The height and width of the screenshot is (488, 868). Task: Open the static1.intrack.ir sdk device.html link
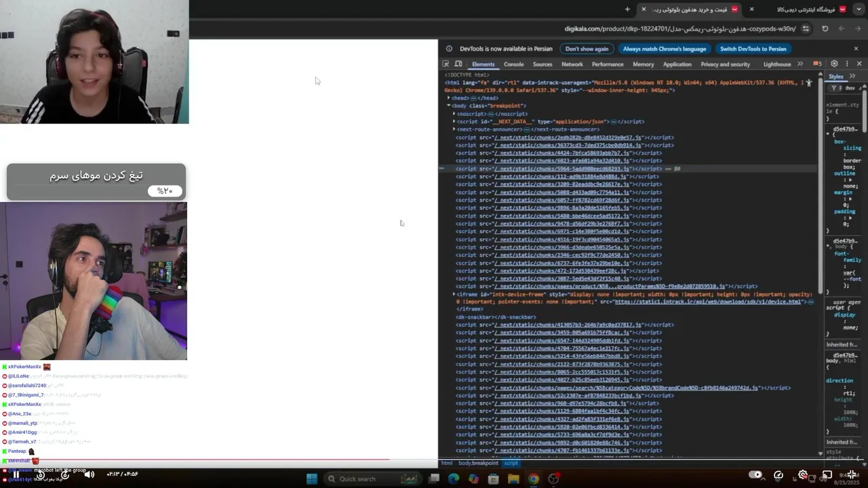tap(709, 302)
